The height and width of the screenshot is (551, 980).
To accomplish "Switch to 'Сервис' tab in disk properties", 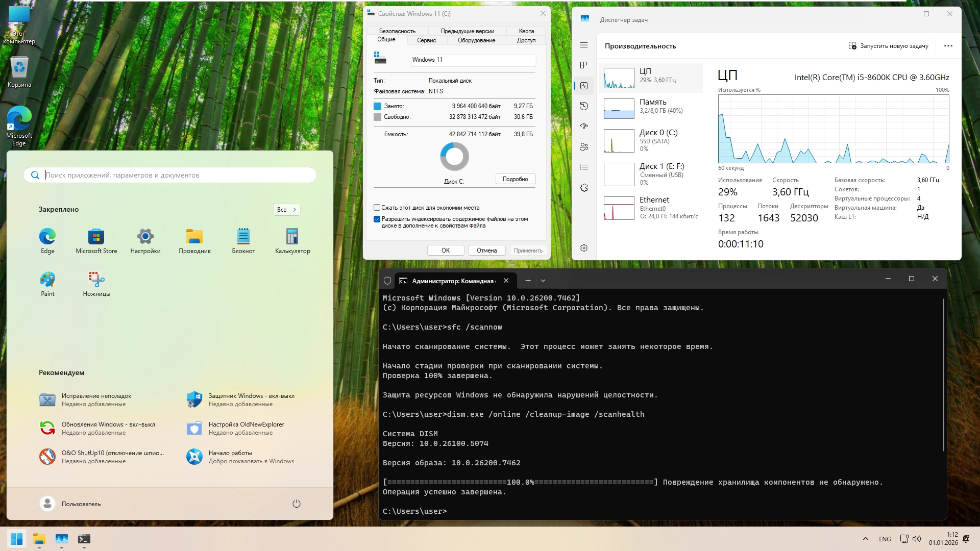I will click(x=426, y=40).
